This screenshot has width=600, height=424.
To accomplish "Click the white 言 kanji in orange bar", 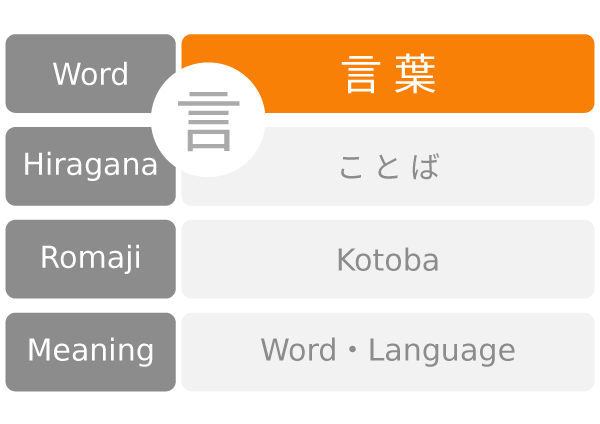I will point(360,74).
